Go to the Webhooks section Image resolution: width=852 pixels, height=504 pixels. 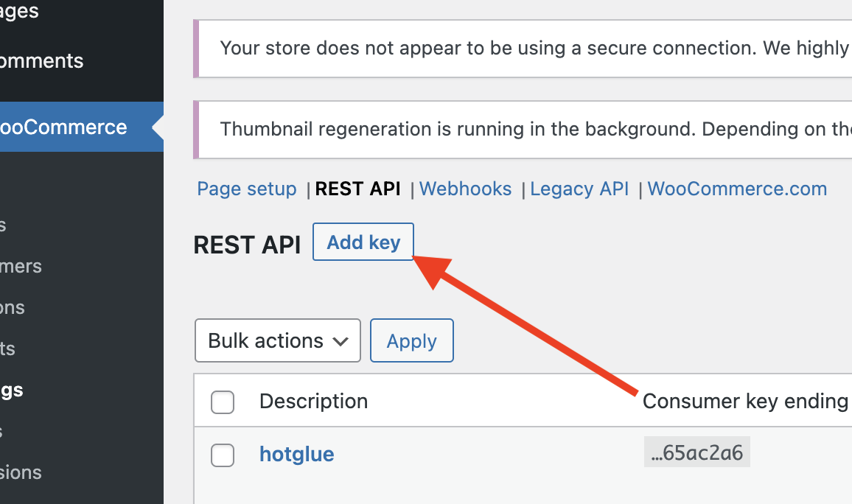(x=465, y=189)
